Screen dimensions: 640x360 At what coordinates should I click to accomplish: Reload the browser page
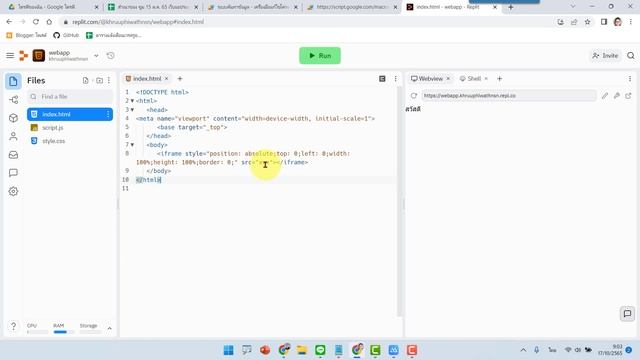coord(36,22)
